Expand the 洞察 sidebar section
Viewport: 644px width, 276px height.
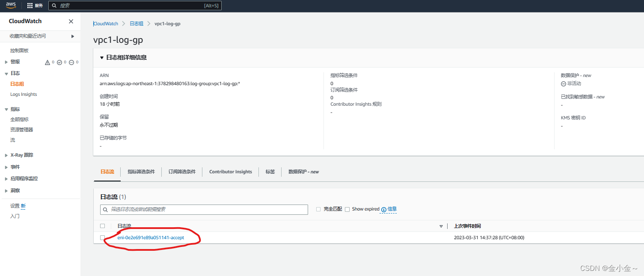coord(6,191)
